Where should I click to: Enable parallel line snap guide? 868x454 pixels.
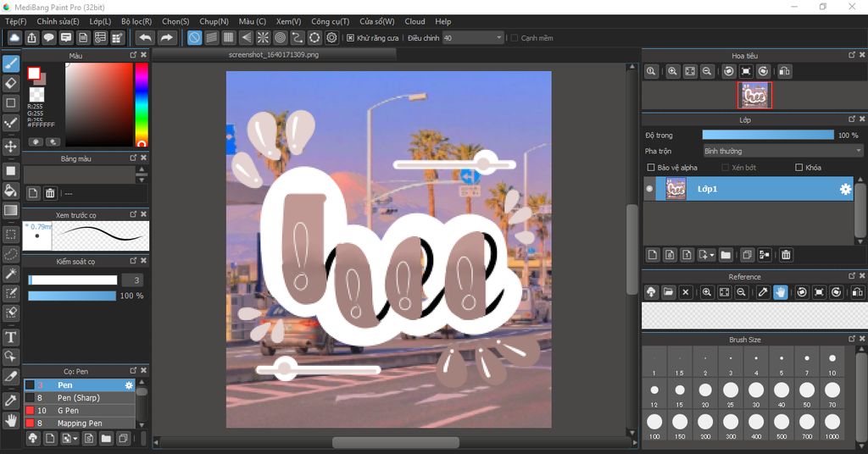[x=211, y=37]
